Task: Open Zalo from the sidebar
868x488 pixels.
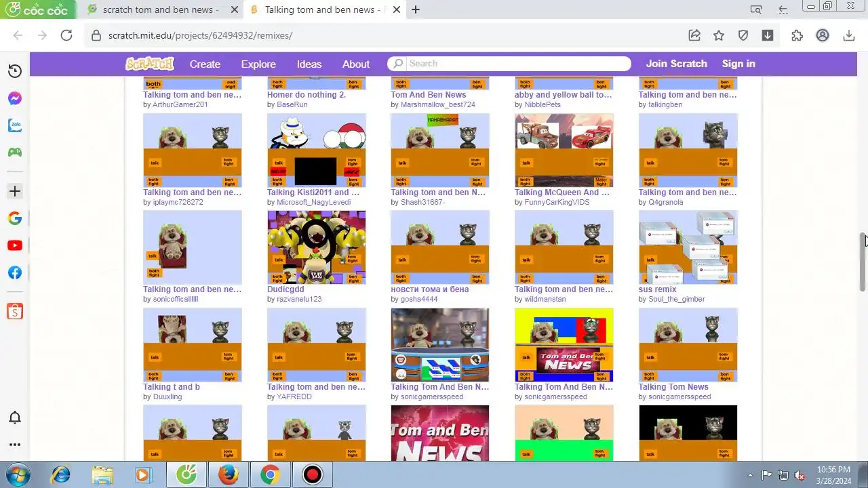Action: [x=15, y=125]
